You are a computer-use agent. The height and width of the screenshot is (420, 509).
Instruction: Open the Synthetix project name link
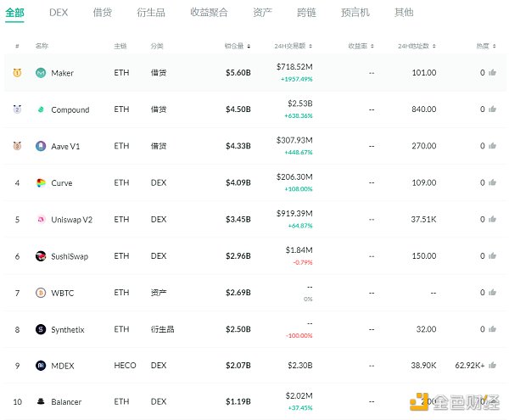click(x=70, y=329)
